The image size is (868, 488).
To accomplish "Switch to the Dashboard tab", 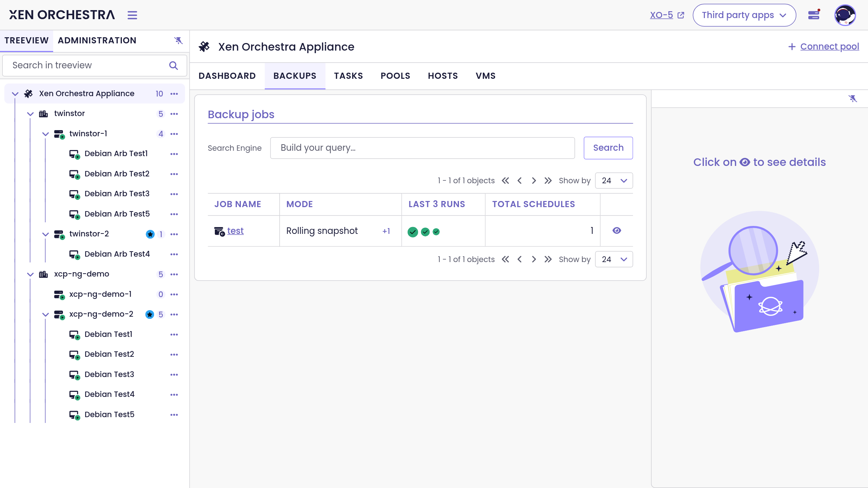I will [227, 76].
